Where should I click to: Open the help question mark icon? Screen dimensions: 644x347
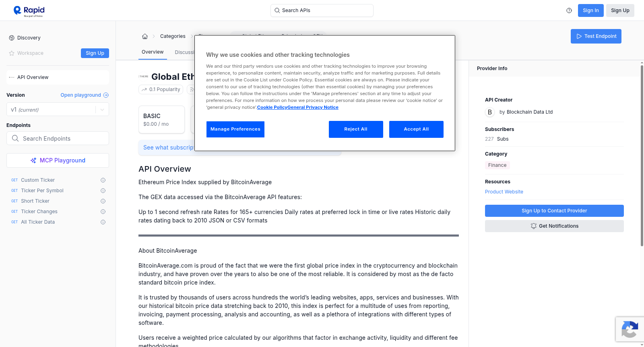569,10
